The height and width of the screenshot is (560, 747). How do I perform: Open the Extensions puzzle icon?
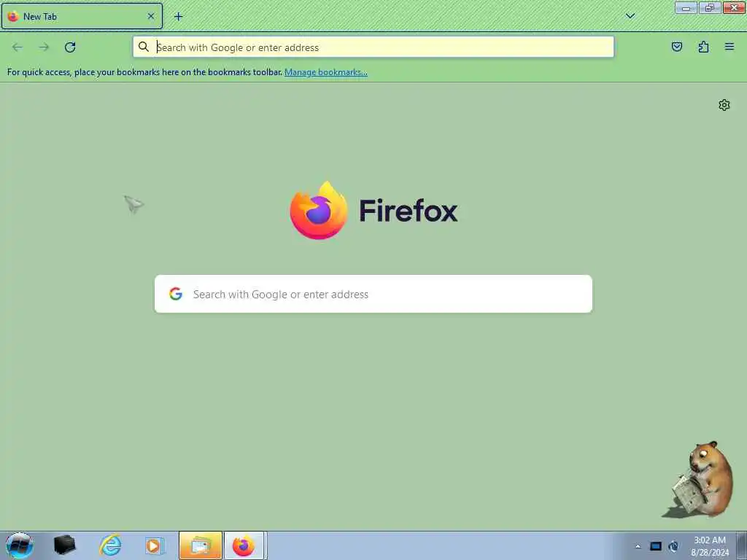pyautogui.click(x=703, y=47)
